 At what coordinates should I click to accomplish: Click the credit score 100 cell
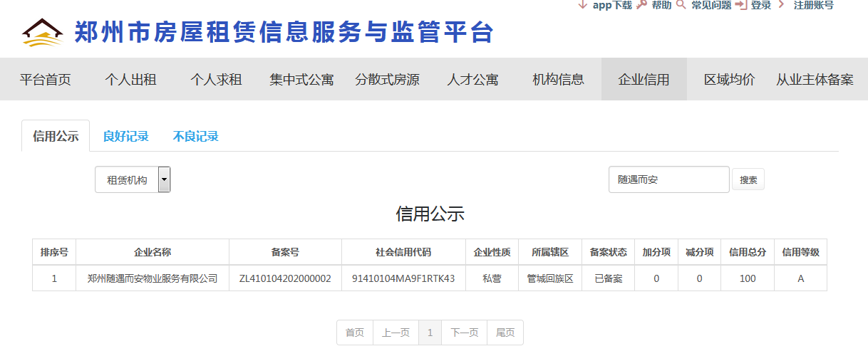pos(748,278)
